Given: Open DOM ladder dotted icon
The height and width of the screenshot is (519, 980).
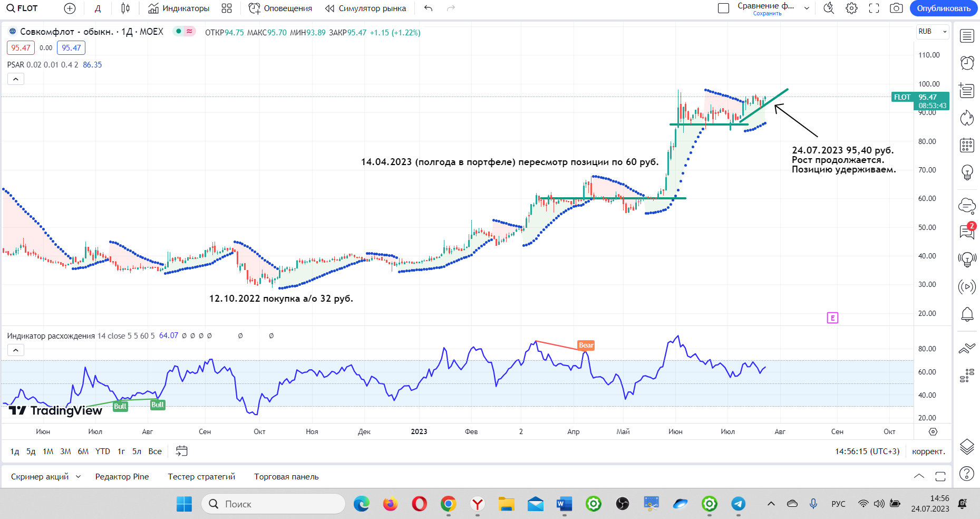Looking at the screenshot, I should [x=967, y=376].
